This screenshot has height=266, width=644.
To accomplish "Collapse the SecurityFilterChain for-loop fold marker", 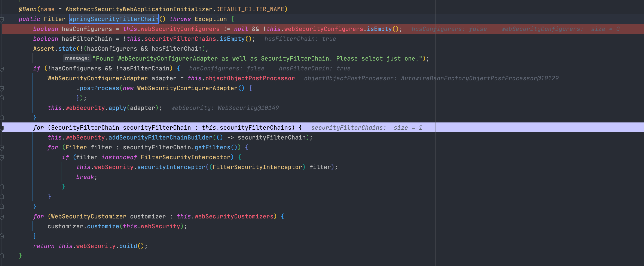I will pos(2,128).
